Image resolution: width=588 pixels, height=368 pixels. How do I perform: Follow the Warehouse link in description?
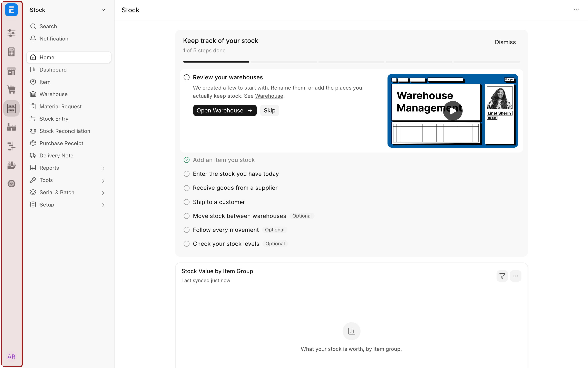tap(269, 96)
